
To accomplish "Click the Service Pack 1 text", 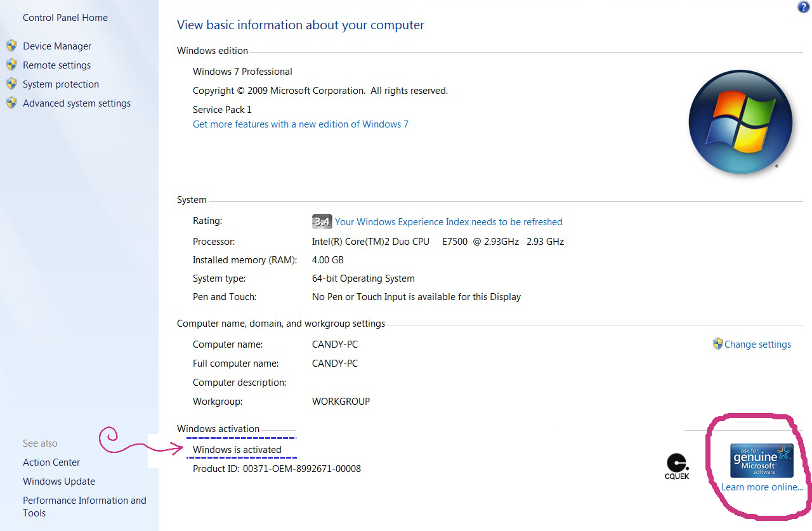I will (222, 110).
